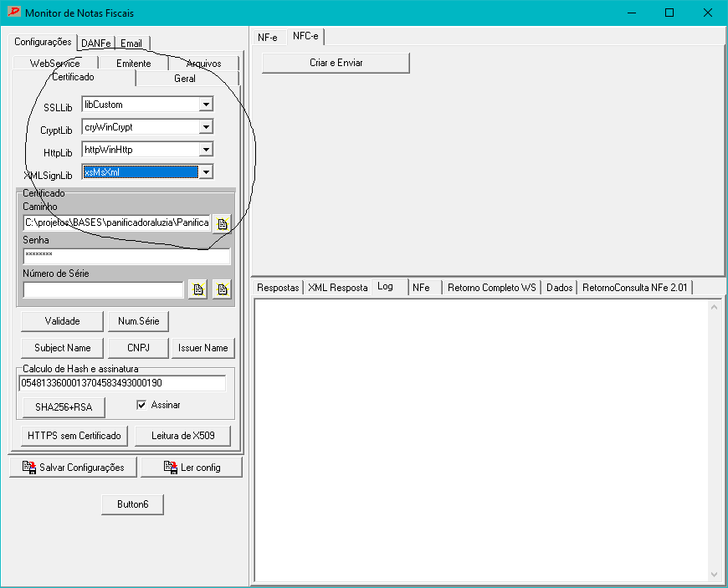Click the first icon beside Número de Série
This screenshot has width=728, height=588.
pos(198,289)
